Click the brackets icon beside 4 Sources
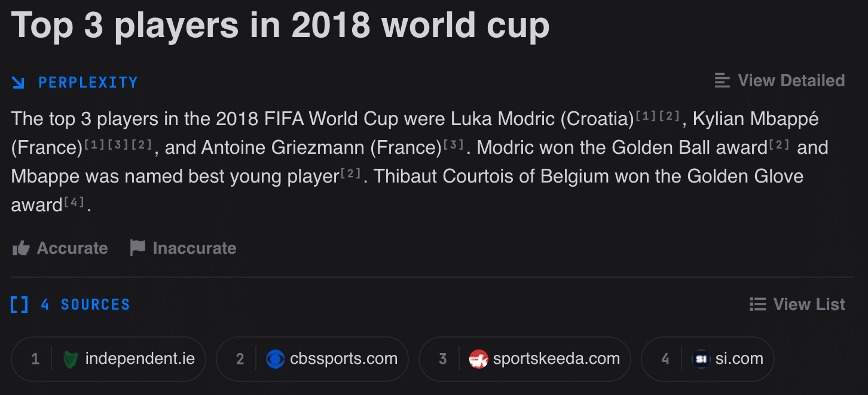868x395 pixels. [x=19, y=305]
